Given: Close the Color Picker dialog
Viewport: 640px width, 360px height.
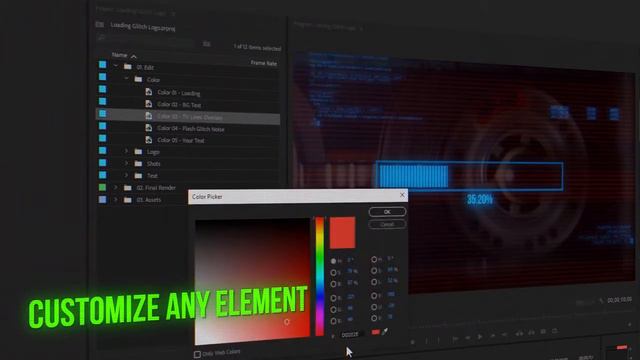Looking at the screenshot, I should [x=402, y=195].
